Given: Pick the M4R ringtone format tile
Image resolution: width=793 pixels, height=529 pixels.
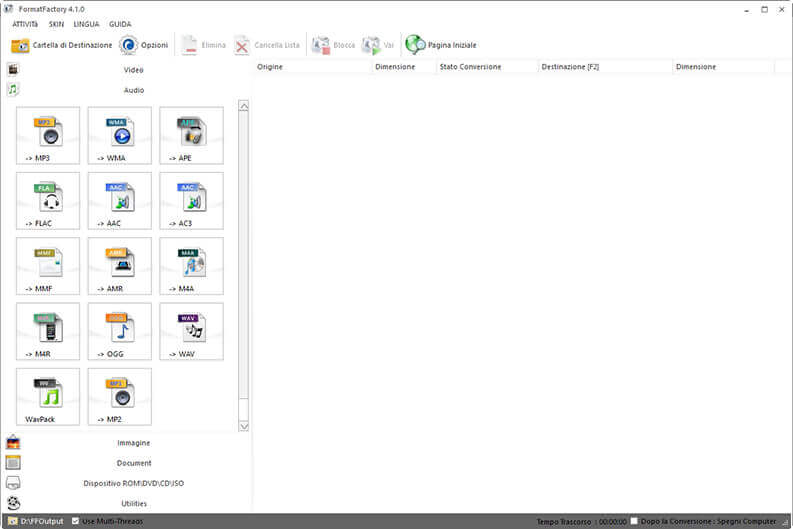Looking at the screenshot, I should (x=48, y=331).
